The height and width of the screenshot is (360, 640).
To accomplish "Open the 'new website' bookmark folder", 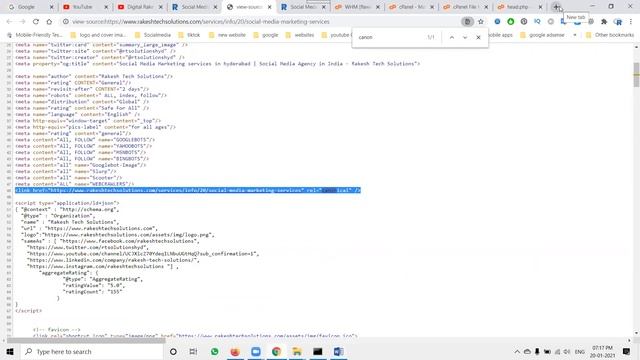I will coord(227,35).
